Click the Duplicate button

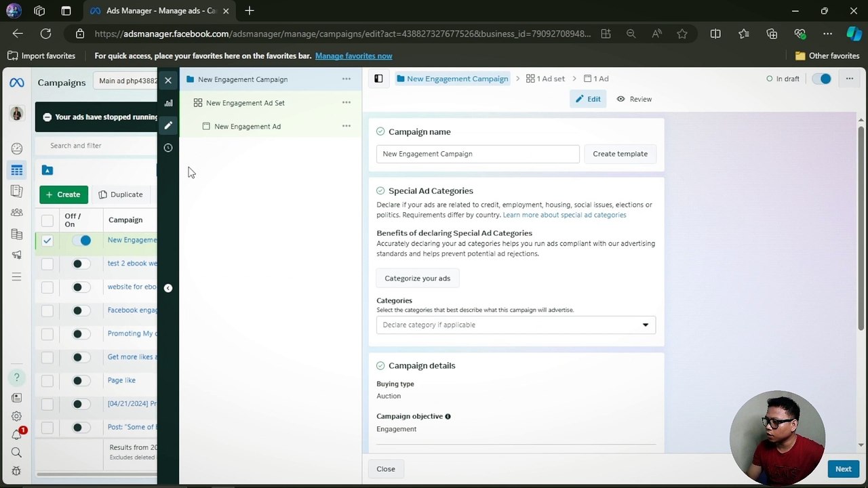(121, 195)
